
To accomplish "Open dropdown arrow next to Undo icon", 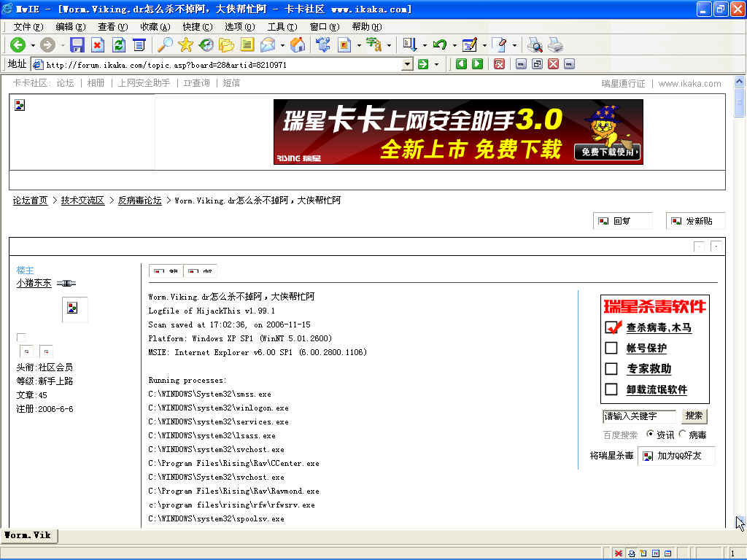I will (454, 46).
